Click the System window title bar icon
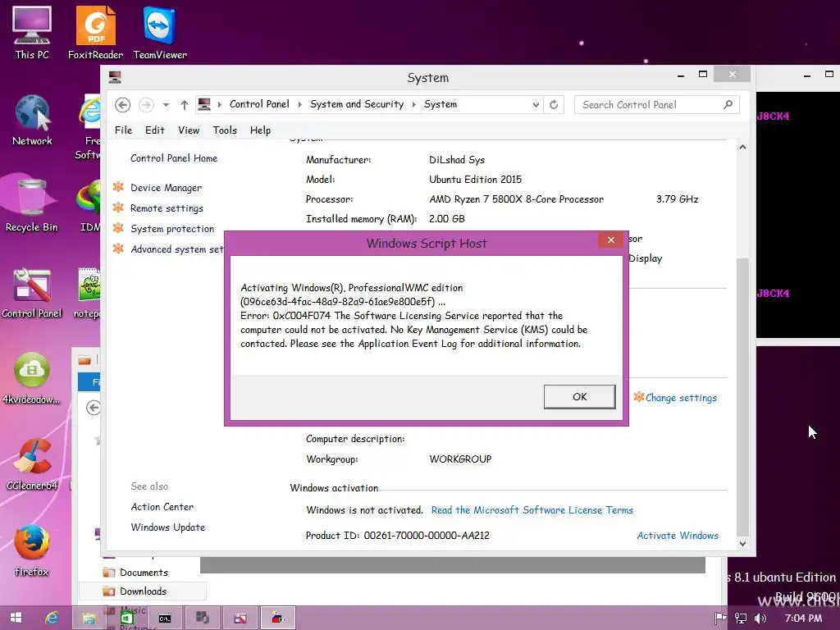840x630 pixels. click(115, 78)
